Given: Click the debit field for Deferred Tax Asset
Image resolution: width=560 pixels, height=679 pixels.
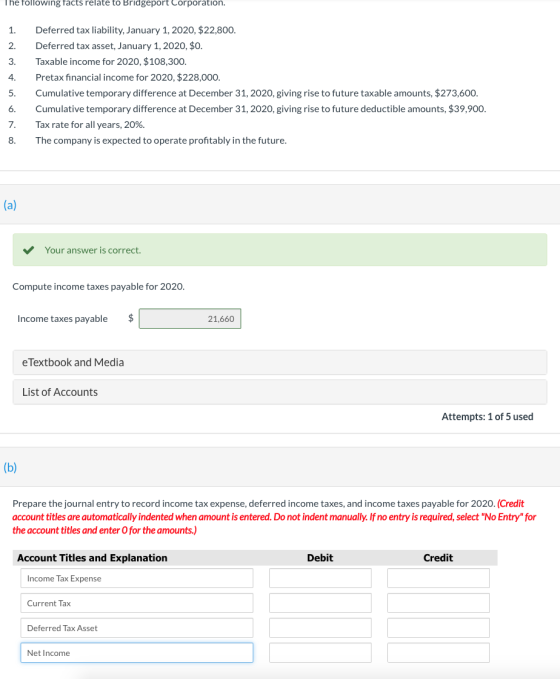Looking at the screenshot, I should (x=320, y=628).
